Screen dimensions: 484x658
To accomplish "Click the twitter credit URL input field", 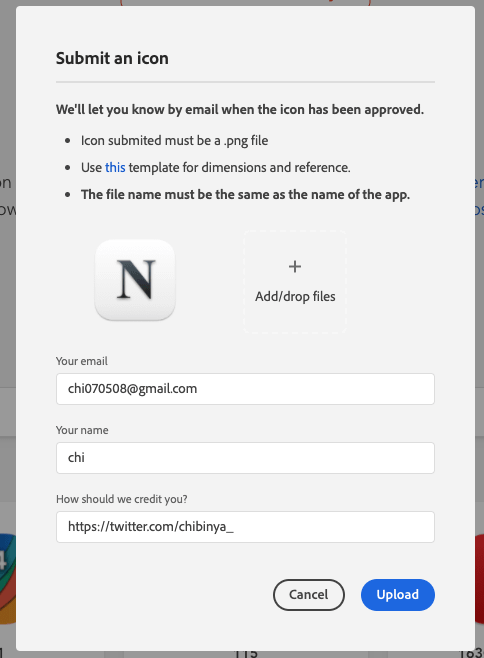I will click(245, 527).
